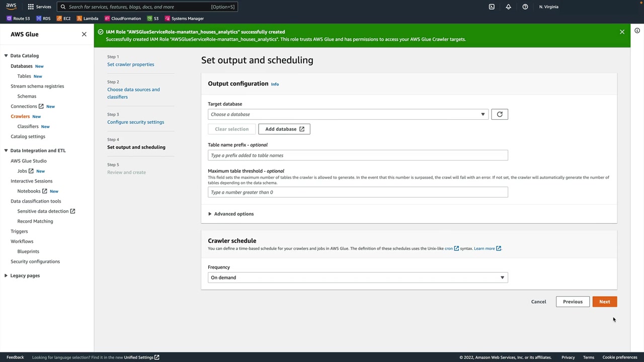Dismiss the green IAM role success banner
644x362 pixels.
[622, 32]
